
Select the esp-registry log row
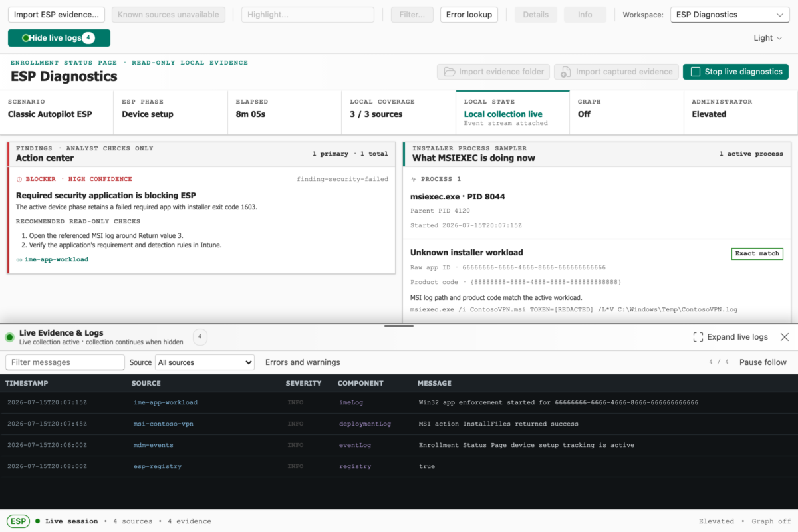pyautogui.click(x=399, y=466)
